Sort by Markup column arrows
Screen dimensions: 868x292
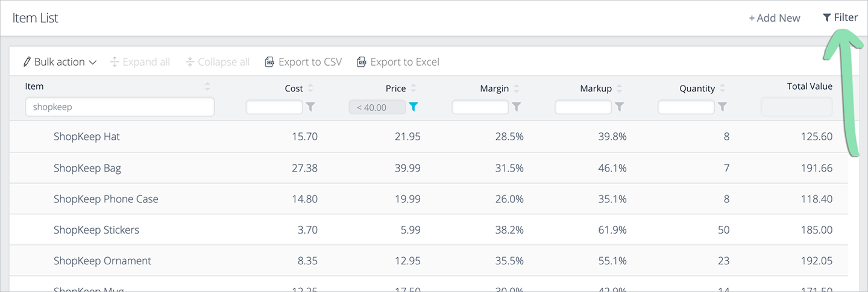point(620,89)
